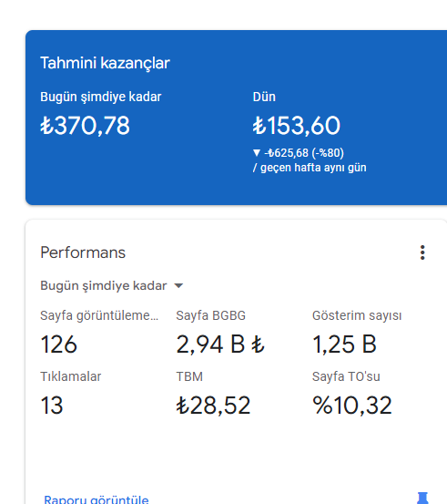Click the "geçen hafta aynı gün" comparison text
Image resolution: width=447 pixels, height=504 pixels.
click(313, 168)
